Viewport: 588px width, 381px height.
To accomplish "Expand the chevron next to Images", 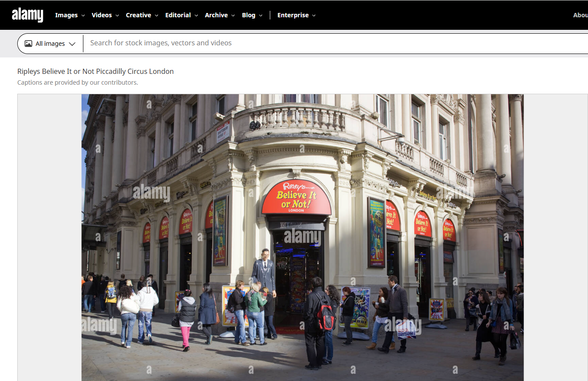I will click(83, 16).
